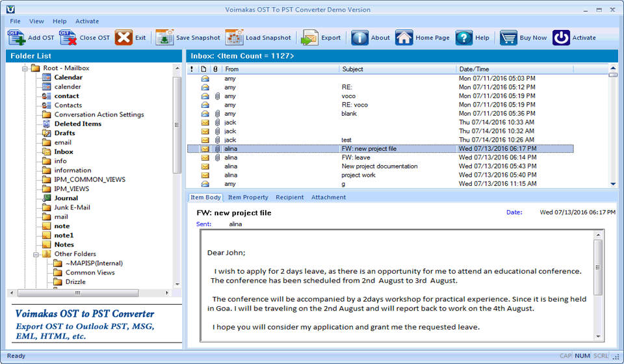This screenshot has height=364, width=624.
Task: Click the folder list scroll right arrow
Action: click(167, 292)
